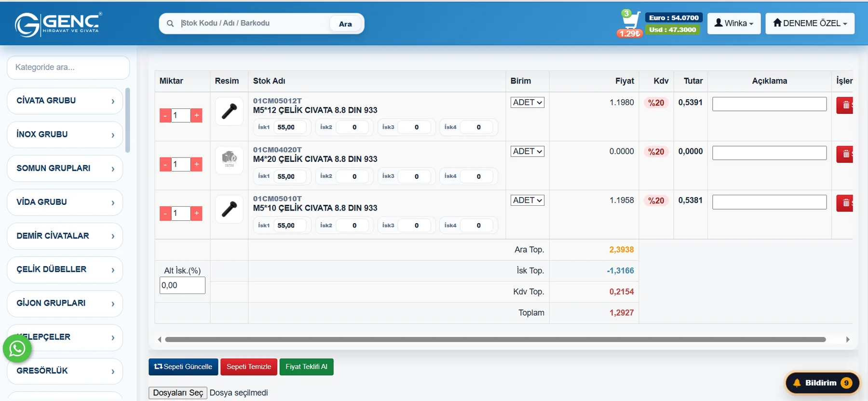868x401 pixels.
Task: Open the M4*20 placeholder image thumbnail
Action: tap(229, 160)
